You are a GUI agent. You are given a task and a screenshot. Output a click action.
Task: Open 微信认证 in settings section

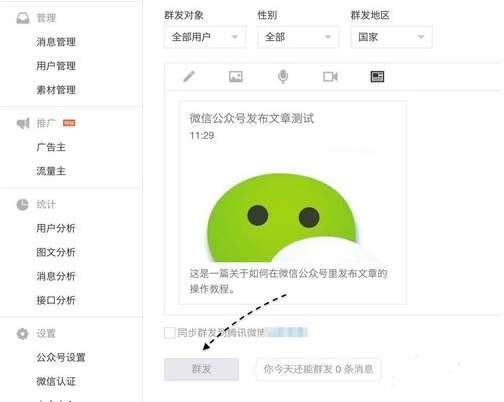coord(56,381)
